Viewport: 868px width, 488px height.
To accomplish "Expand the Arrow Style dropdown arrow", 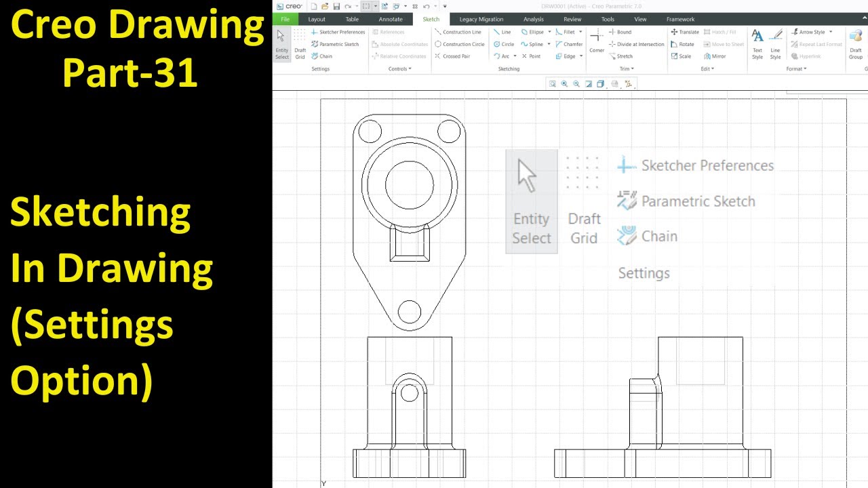I will [831, 32].
